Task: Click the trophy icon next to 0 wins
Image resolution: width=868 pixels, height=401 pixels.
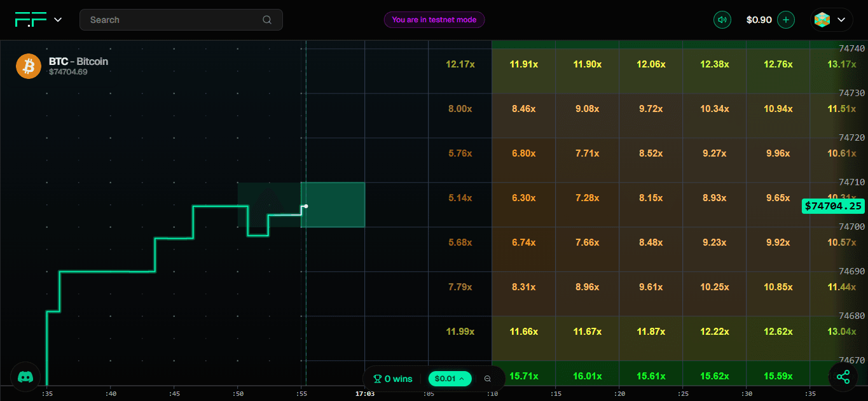Action: point(379,379)
